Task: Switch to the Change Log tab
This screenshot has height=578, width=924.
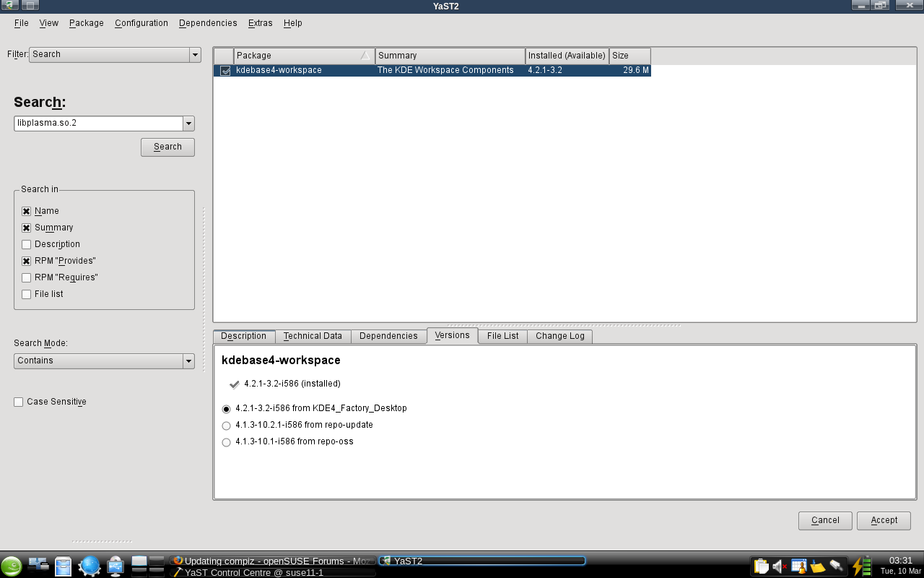Action: pos(560,336)
